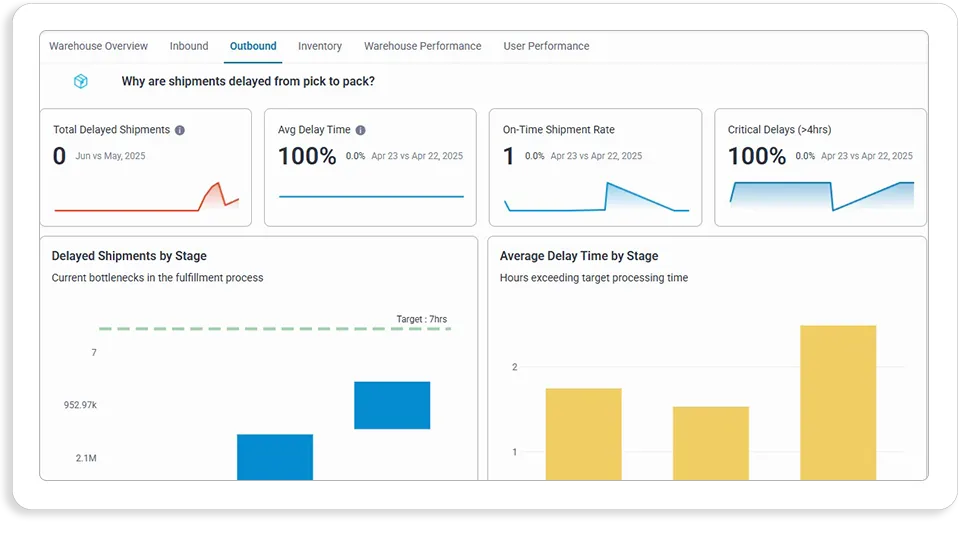Select the Outbound tab

coord(253,46)
